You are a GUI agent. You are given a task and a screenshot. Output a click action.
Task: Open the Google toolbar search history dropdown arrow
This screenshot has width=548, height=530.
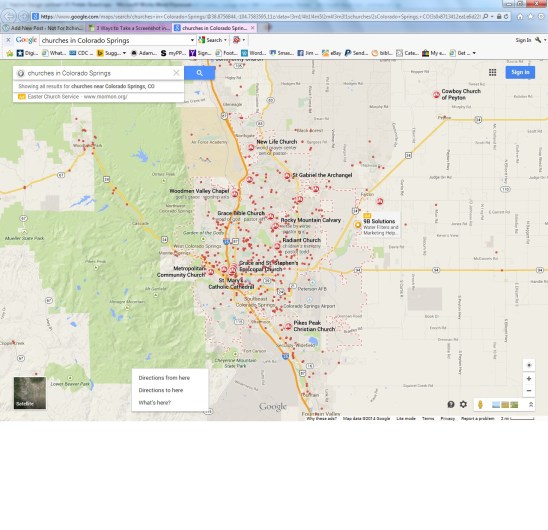point(192,40)
